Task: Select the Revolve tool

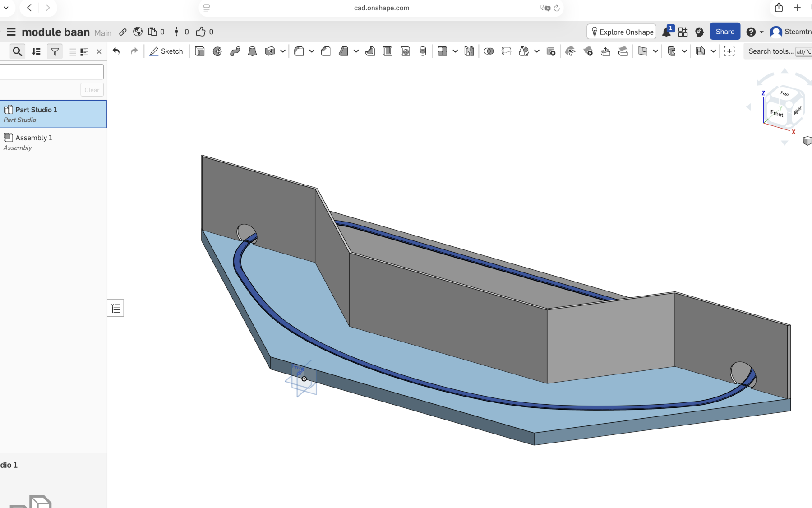Action: (x=217, y=51)
